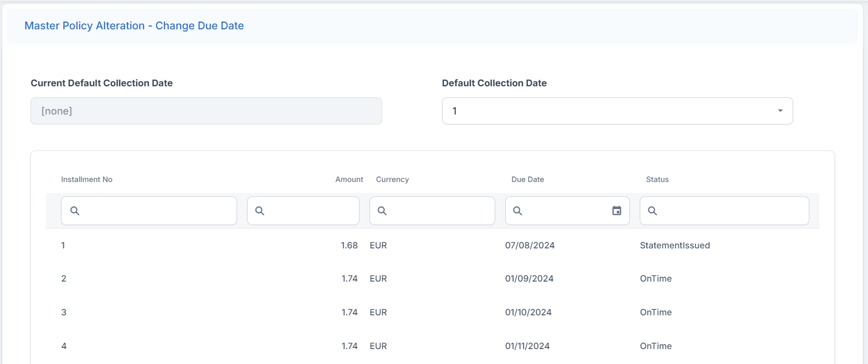Focus the Status filter input field
The image size is (868, 364).
731,211
